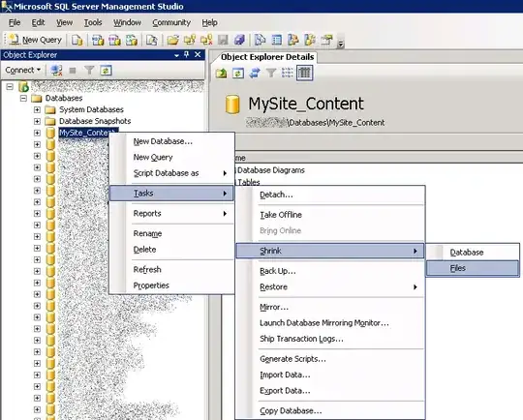Collapse the Databases folder node
Image resolution: width=523 pixels, height=420 pixels.
(23, 98)
